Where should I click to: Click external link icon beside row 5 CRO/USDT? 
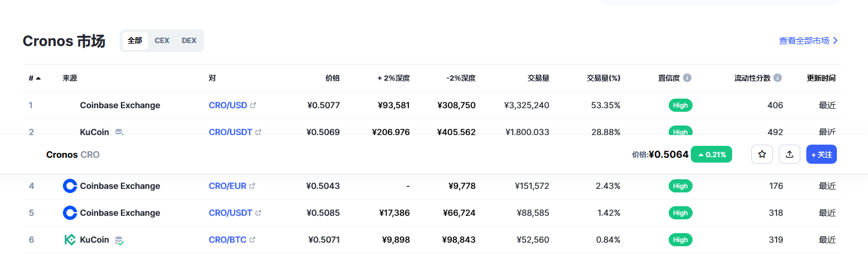[258, 213]
